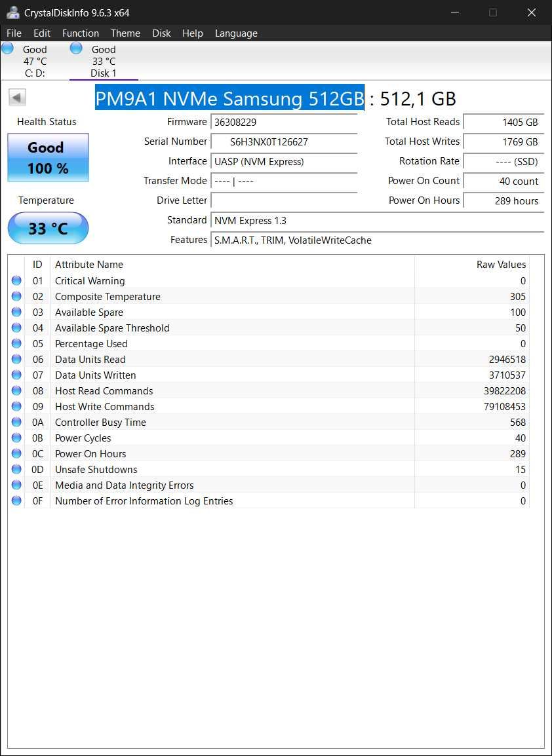
Task: Click status orb of Error Information Log Entries row
Action: click(16, 501)
